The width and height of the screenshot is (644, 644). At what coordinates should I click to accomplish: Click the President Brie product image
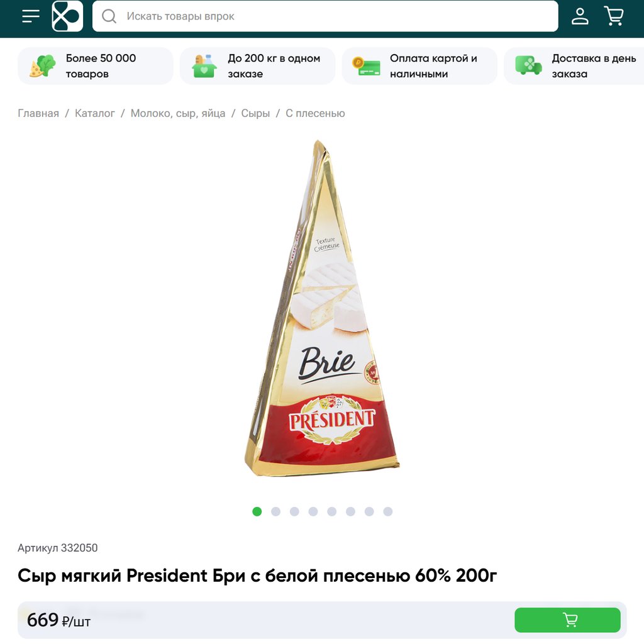(x=322, y=308)
